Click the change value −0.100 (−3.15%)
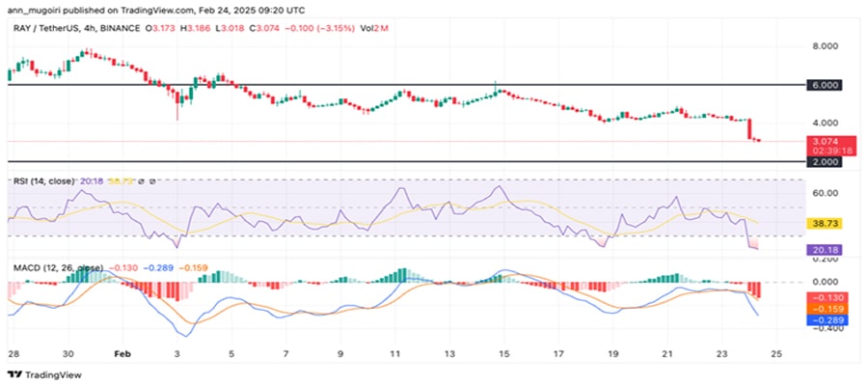Viewport: 868px width, 386px height. (x=319, y=28)
